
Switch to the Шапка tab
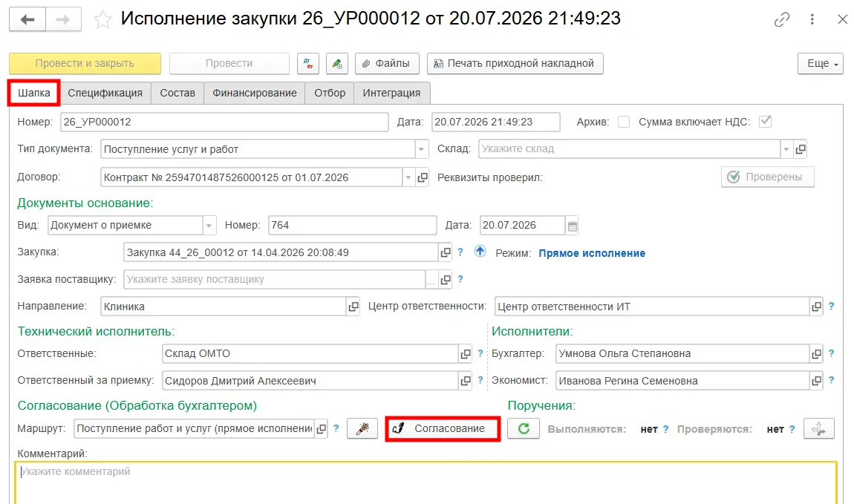(33, 93)
